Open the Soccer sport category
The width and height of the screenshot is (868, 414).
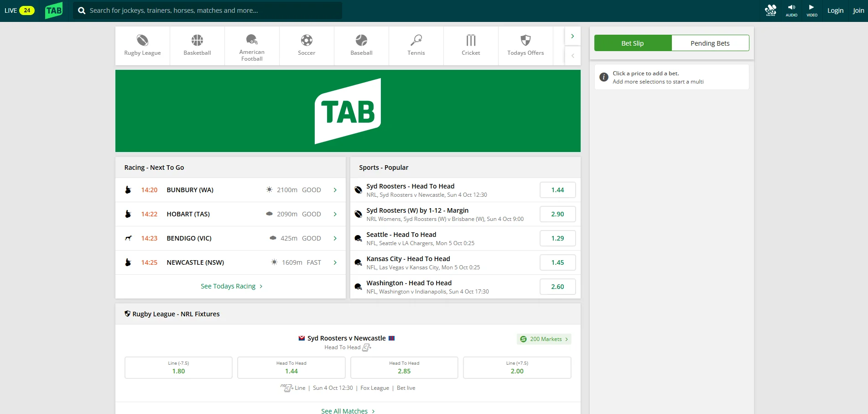tap(307, 46)
